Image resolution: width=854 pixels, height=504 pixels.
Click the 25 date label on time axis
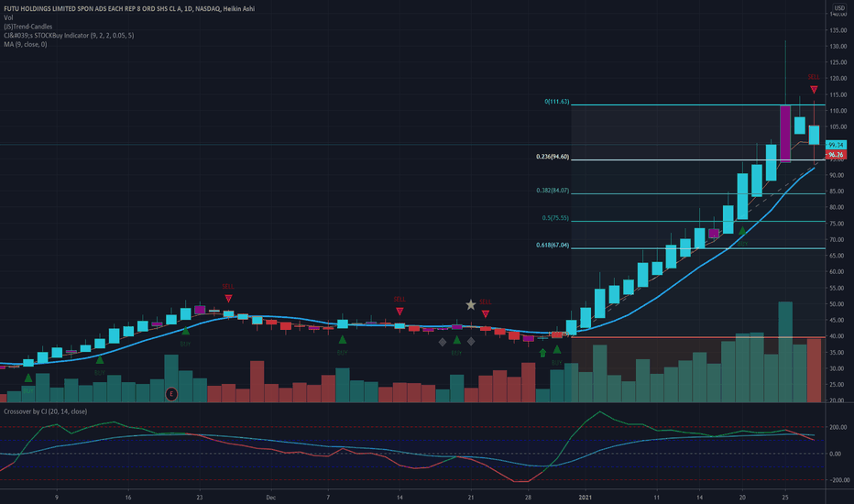click(x=785, y=498)
